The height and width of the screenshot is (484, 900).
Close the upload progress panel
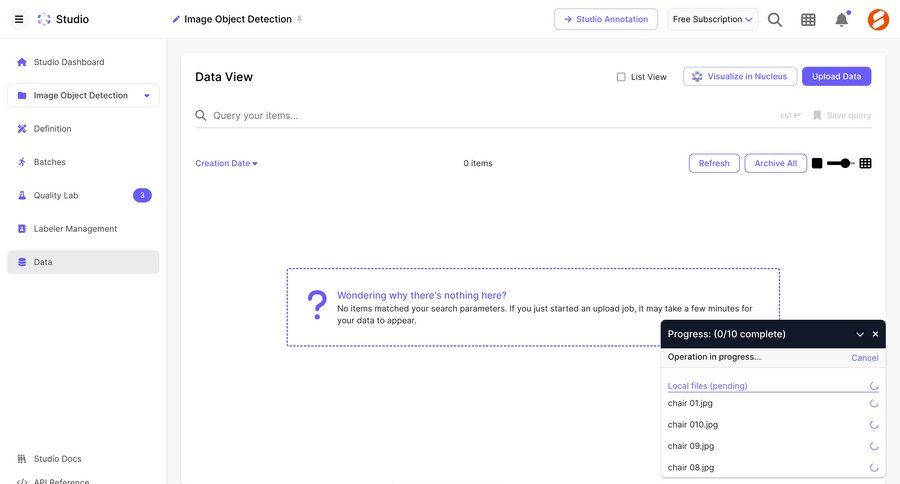[x=875, y=334]
